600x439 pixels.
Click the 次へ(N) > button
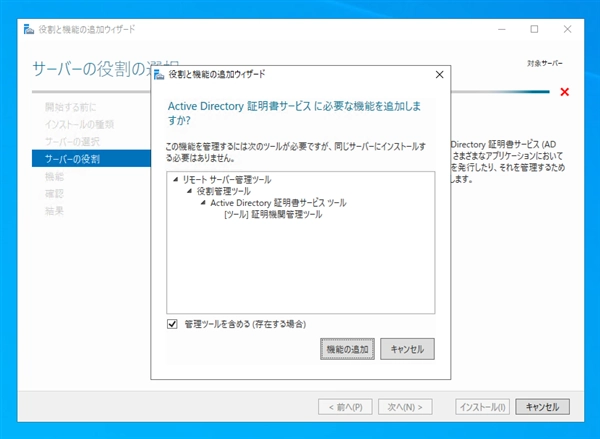pos(405,407)
